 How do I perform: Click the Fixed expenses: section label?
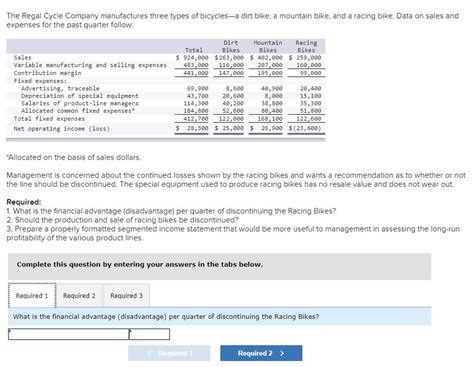pyautogui.click(x=40, y=81)
